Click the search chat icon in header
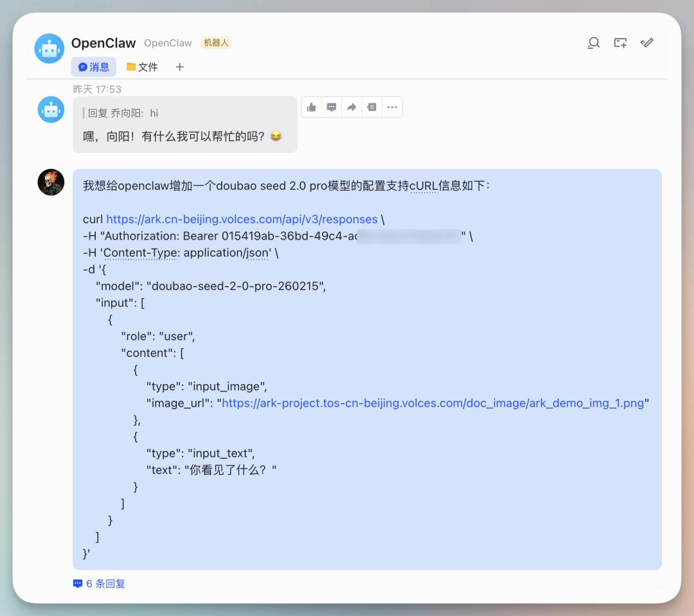694x616 pixels. (x=594, y=43)
